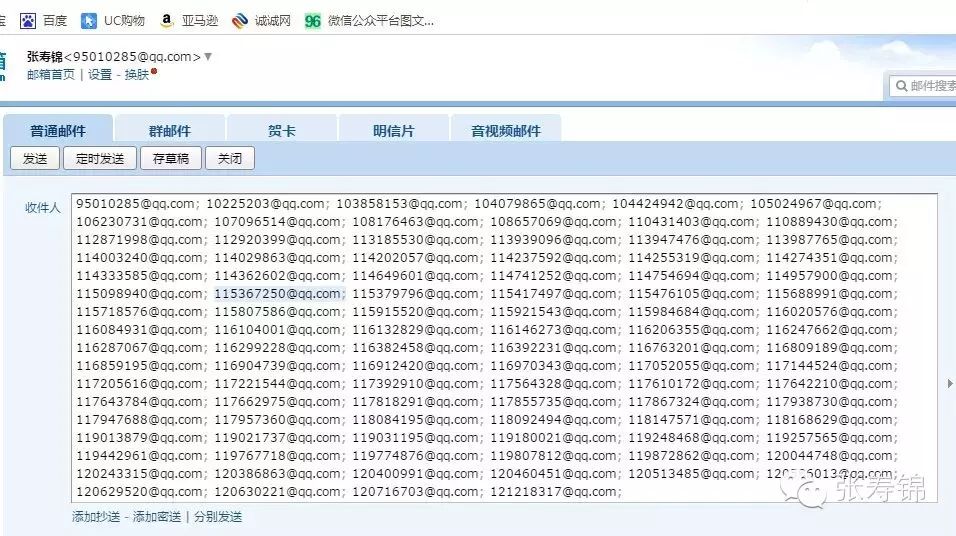Click the 发送 button

[x=35, y=159]
